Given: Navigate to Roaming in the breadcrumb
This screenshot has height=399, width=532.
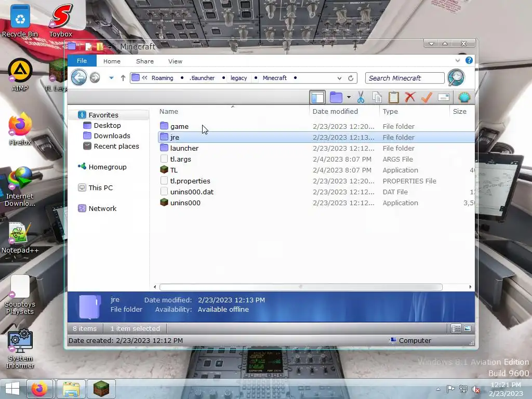Looking at the screenshot, I should (162, 78).
